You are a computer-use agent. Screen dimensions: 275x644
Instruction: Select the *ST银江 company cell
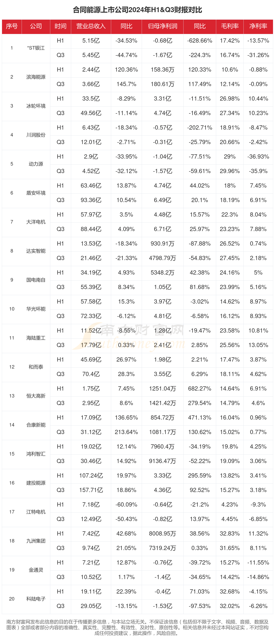[x=36, y=48]
